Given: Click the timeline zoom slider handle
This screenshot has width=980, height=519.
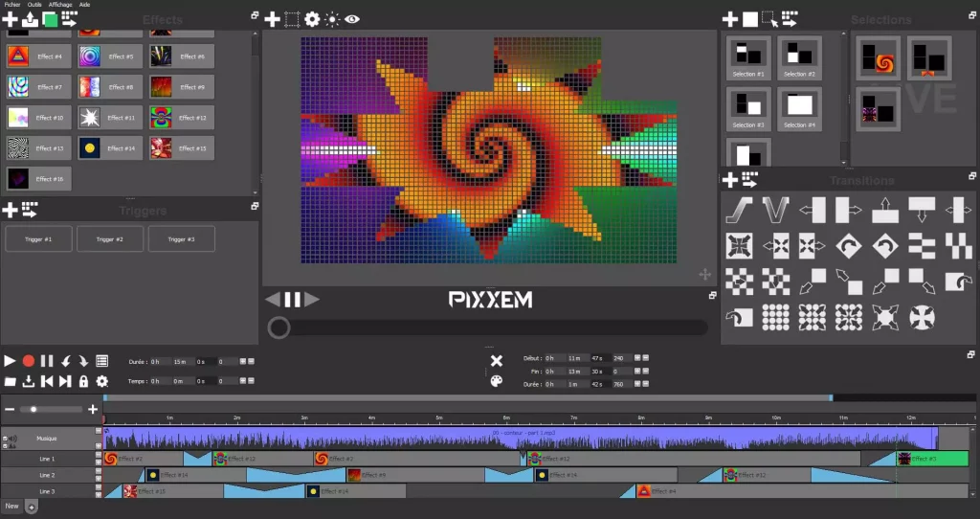Looking at the screenshot, I should point(34,410).
